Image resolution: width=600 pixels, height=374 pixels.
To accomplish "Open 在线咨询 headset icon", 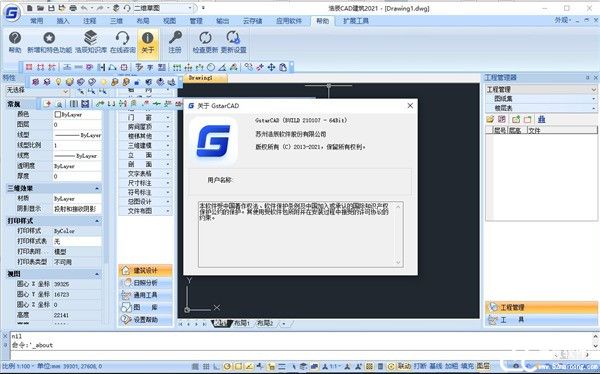I will pos(122,42).
